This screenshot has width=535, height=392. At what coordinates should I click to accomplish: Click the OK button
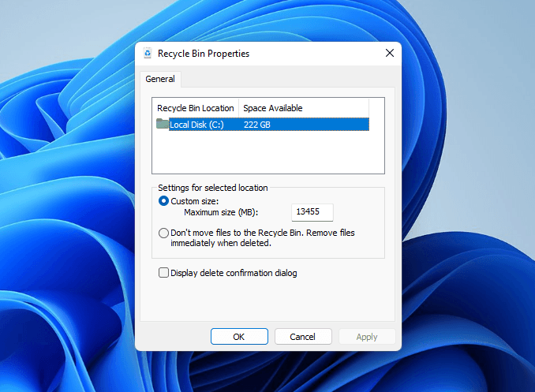coord(239,337)
